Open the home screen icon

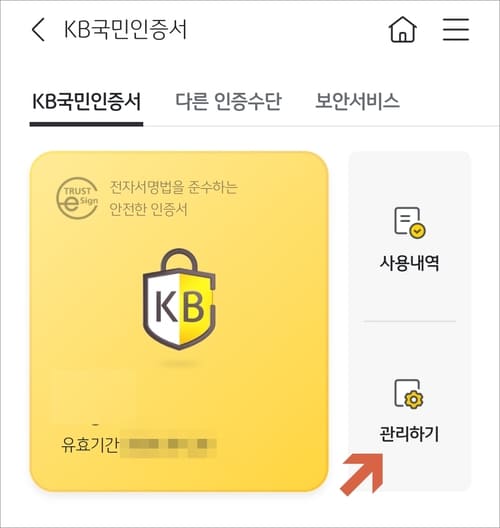[403, 29]
